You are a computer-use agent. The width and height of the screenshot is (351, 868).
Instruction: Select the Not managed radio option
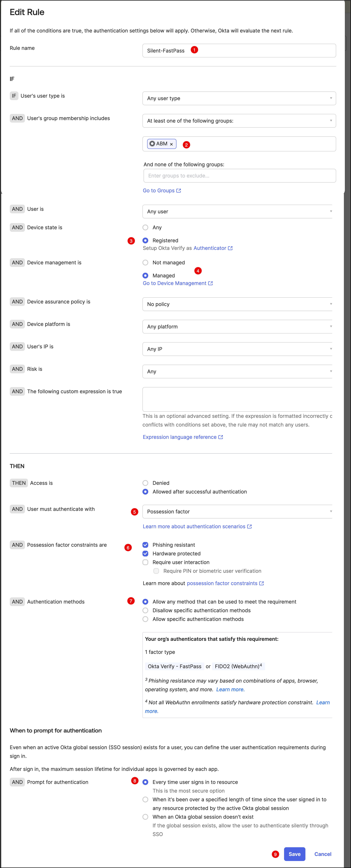pos(145,263)
